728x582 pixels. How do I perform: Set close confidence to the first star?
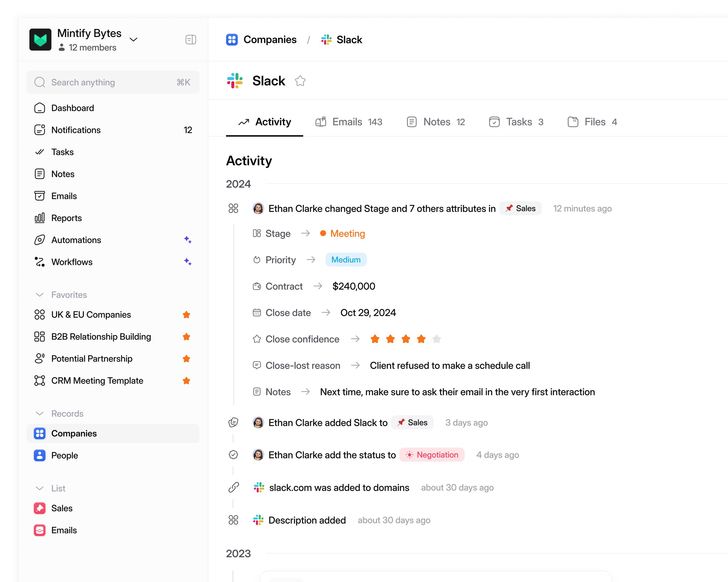point(375,339)
